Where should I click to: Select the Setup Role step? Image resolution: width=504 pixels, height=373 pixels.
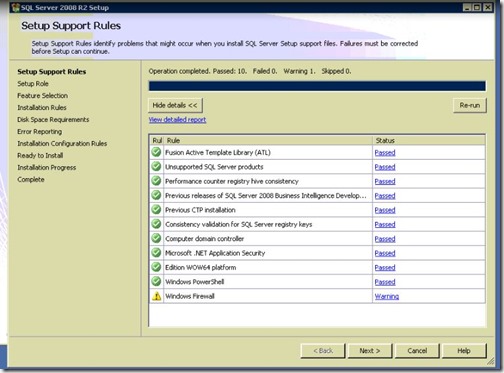coord(33,84)
